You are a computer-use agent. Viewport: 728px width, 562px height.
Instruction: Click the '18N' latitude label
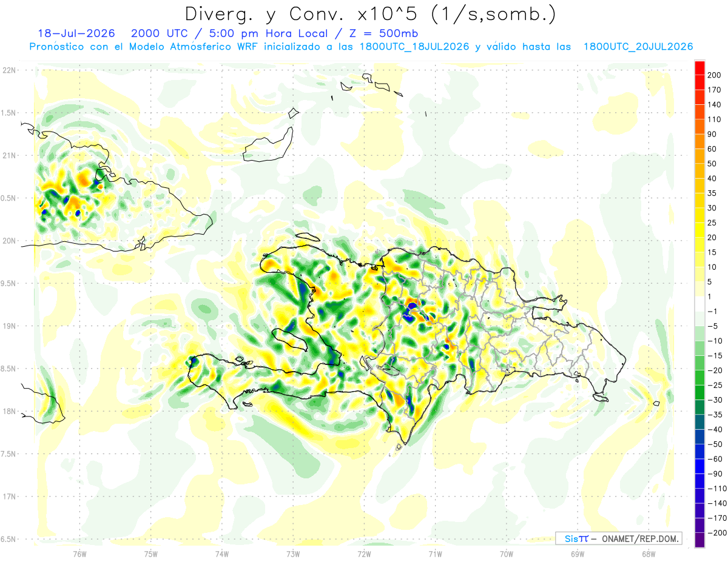[x=10, y=411]
